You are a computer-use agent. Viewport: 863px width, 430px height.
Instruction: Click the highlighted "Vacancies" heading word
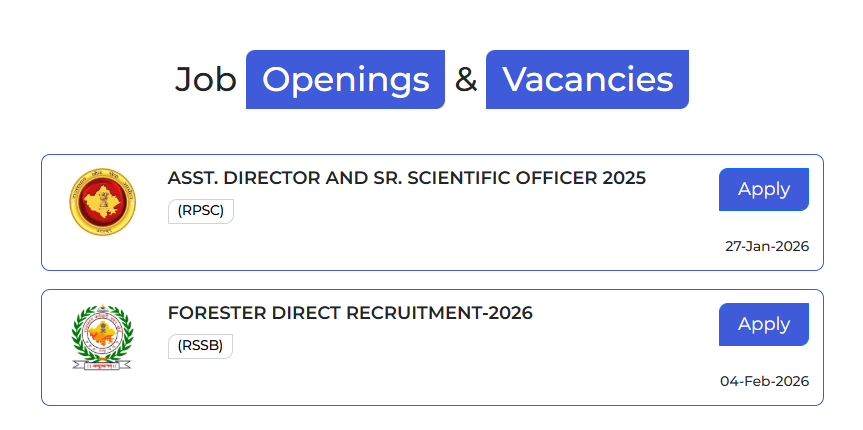pos(587,79)
